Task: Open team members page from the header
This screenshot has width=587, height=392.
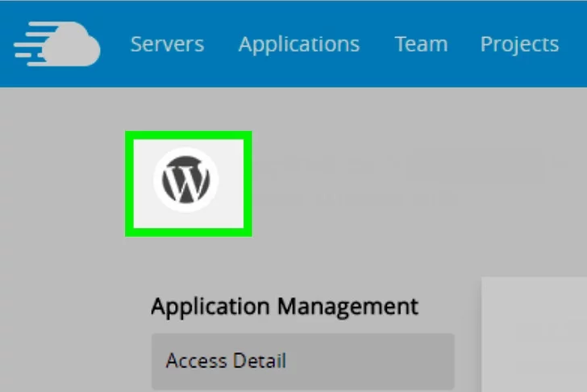Action: [420, 44]
